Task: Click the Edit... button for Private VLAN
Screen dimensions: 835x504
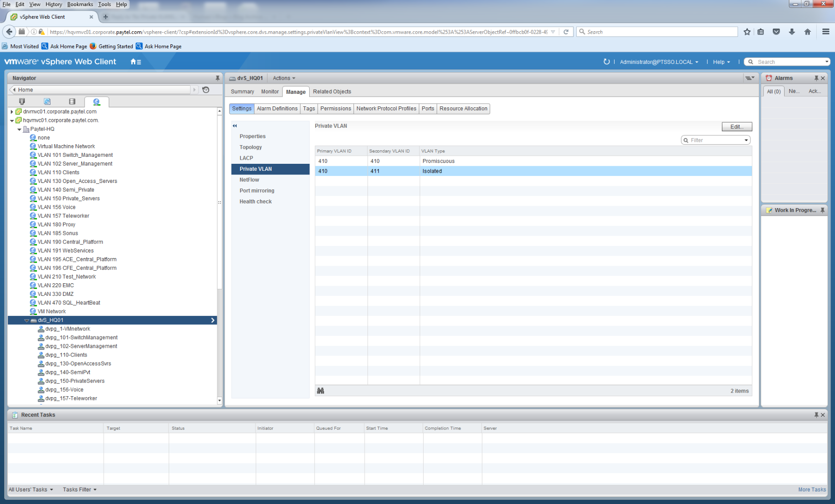Action: 737,126
